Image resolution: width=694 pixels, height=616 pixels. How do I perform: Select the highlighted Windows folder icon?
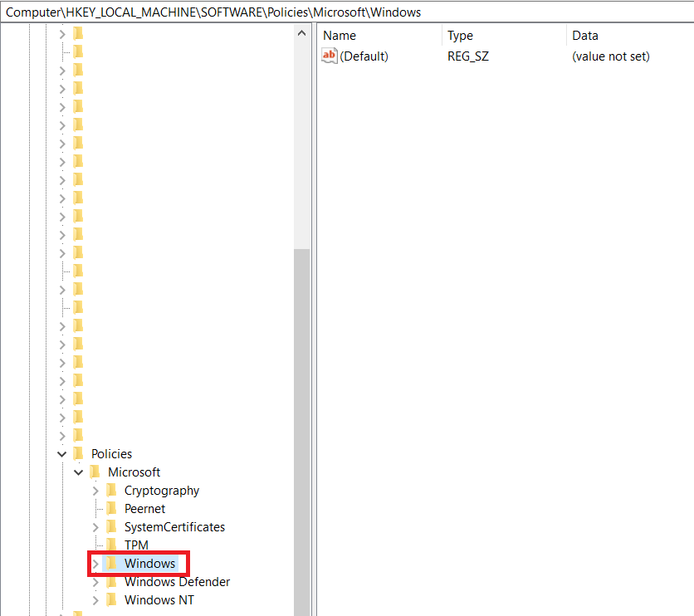(x=112, y=563)
